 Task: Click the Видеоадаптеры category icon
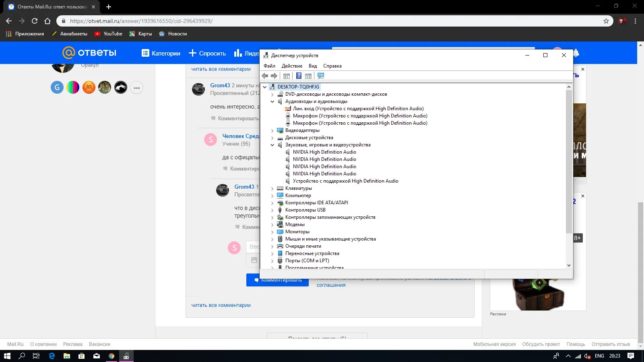(280, 130)
